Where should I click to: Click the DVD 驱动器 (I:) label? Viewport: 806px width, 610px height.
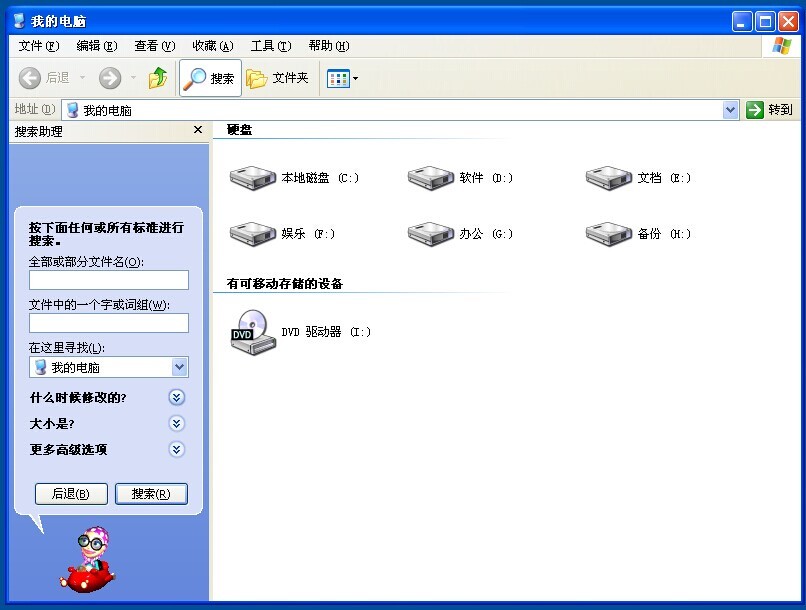coord(326,332)
